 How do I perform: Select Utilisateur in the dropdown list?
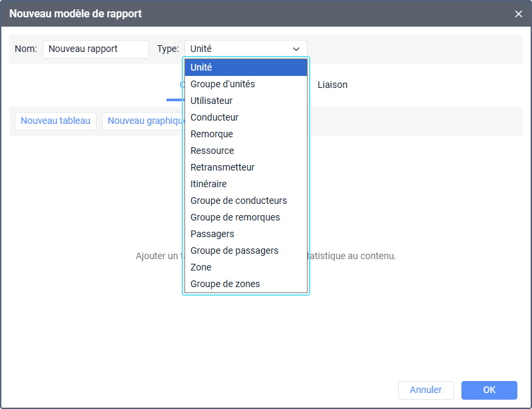point(245,101)
